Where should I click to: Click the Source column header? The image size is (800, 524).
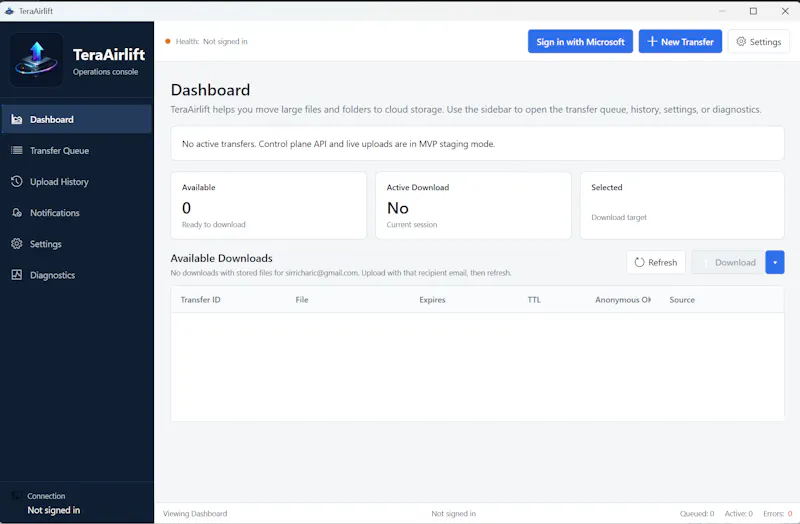682,300
